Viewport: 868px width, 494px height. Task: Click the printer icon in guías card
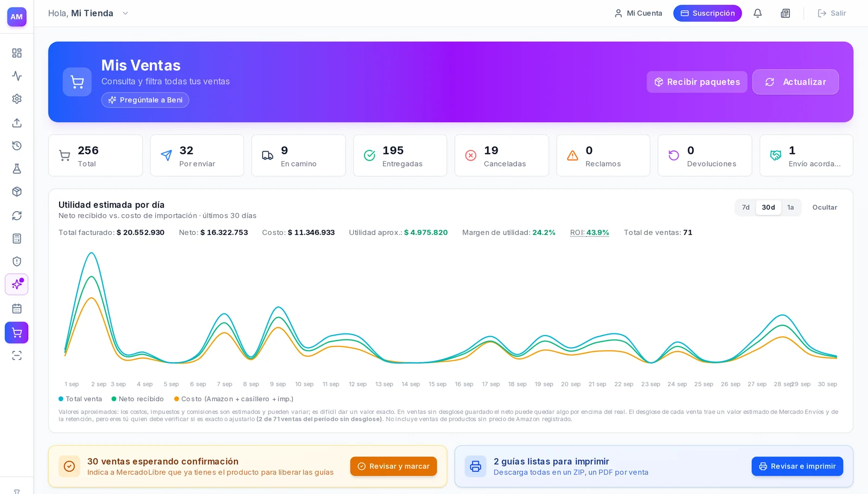click(475, 466)
